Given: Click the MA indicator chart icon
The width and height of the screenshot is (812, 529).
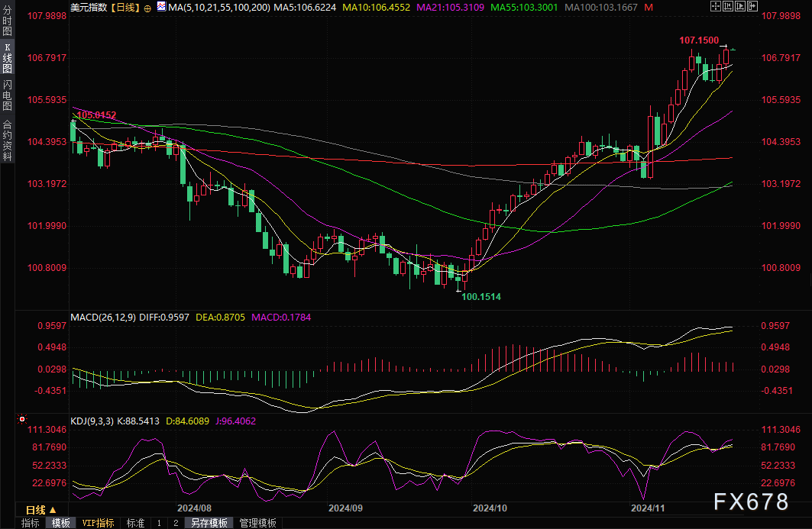Looking at the screenshot, I should point(160,6).
